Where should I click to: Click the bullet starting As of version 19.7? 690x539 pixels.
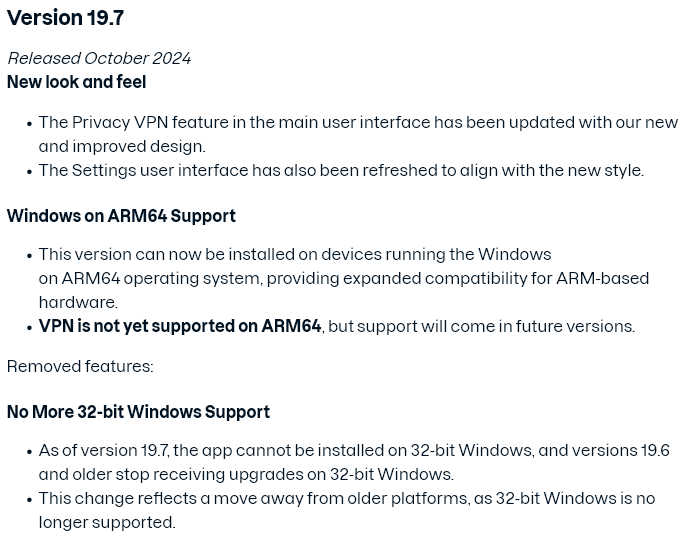tap(354, 462)
